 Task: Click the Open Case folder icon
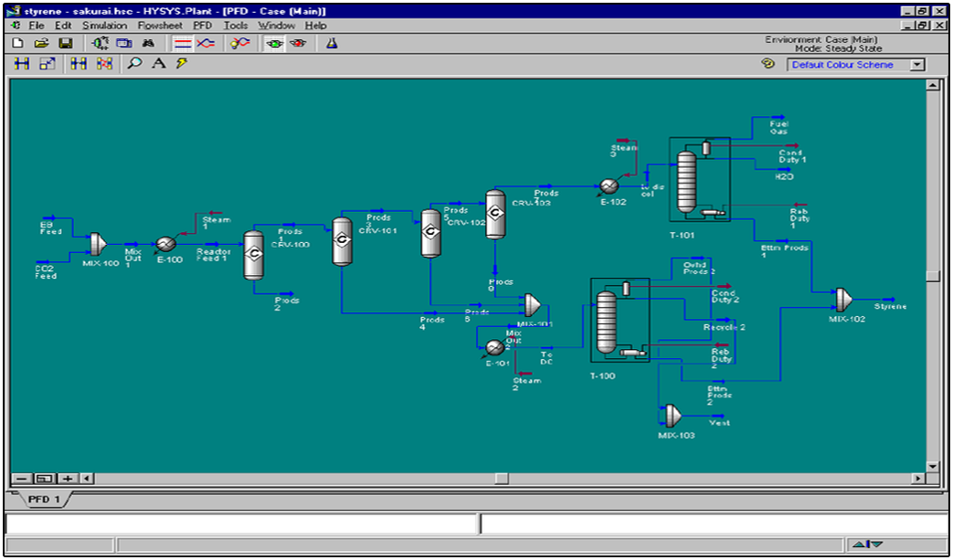coord(41,43)
